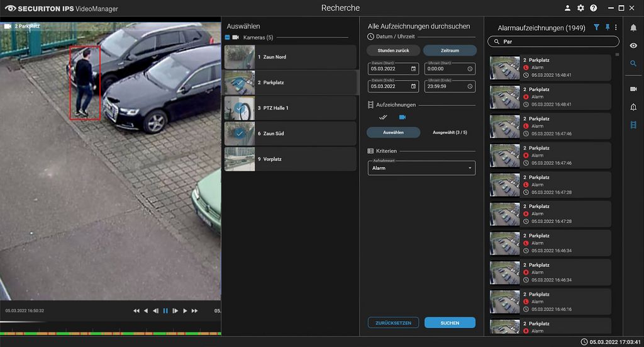Screen dimensions: 644x347
Task: Open the Aufnahmeart dropdown
Action: [421, 168]
